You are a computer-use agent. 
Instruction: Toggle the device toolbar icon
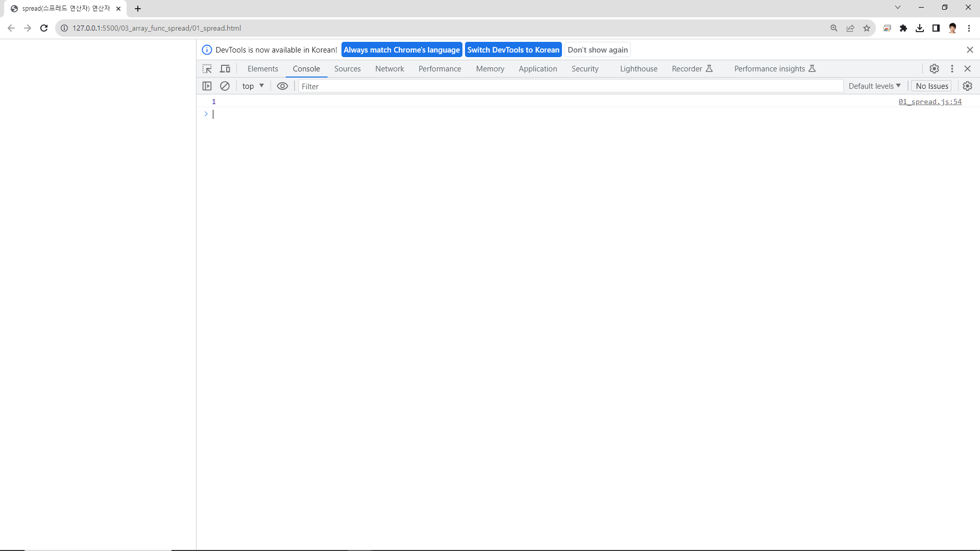[225, 69]
